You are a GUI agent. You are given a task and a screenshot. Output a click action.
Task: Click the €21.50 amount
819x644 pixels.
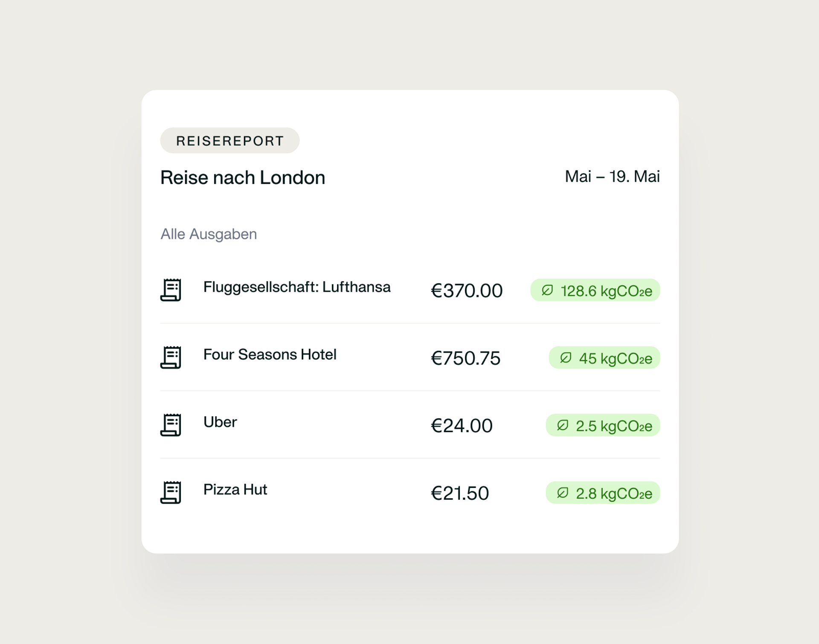pyautogui.click(x=460, y=493)
